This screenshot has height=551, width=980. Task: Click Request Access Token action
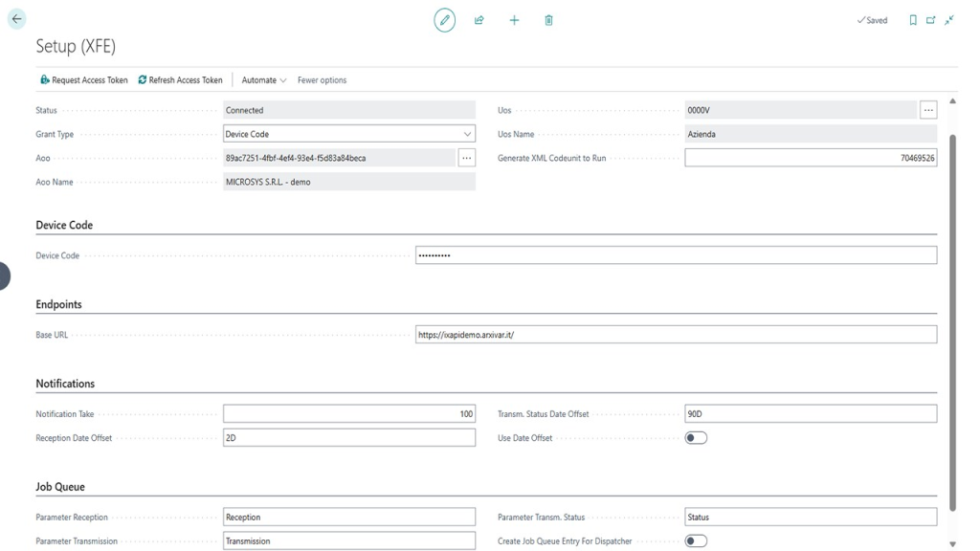[84, 80]
